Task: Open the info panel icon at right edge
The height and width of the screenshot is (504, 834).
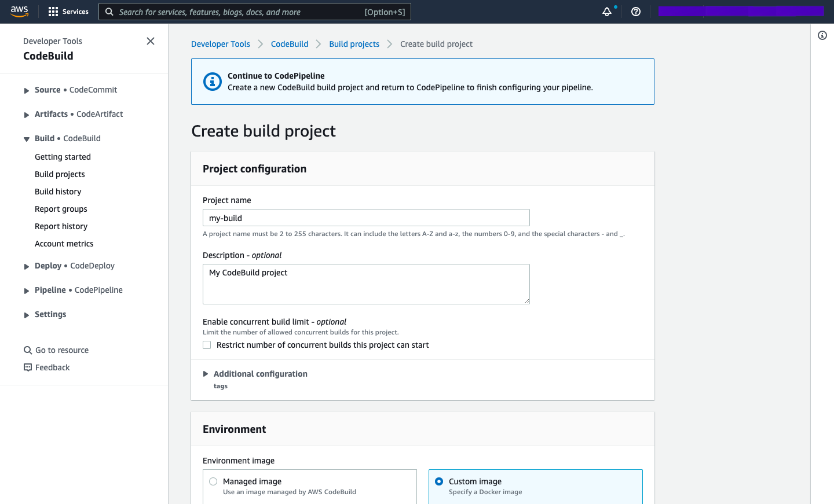Action: [822, 35]
